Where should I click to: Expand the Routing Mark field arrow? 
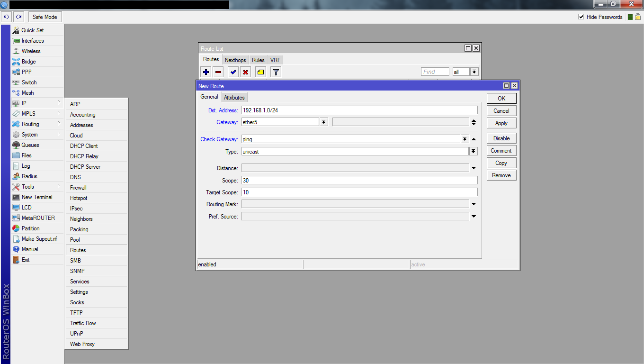474,204
